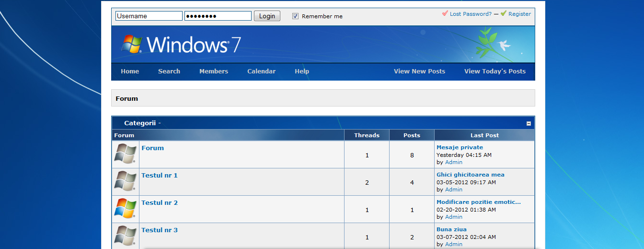Click the gray icon beside Forum row
Screen dimensions: 644x249
tap(126, 154)
